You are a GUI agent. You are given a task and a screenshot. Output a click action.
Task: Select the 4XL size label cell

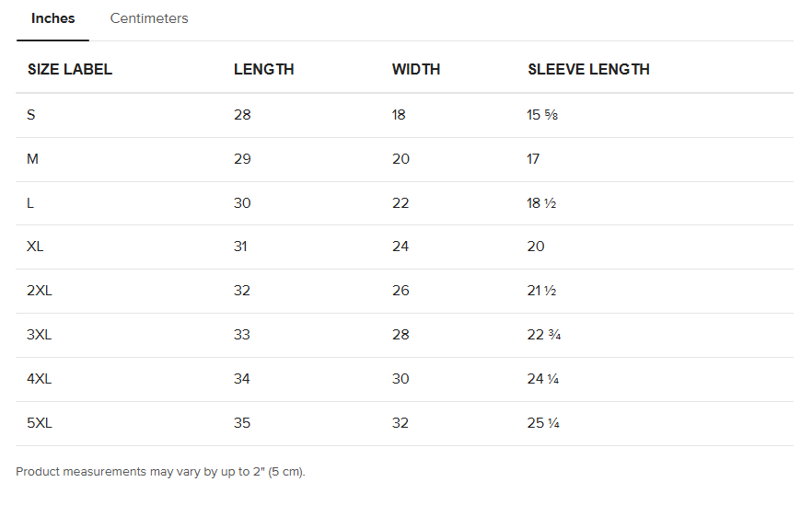(40, 379)
